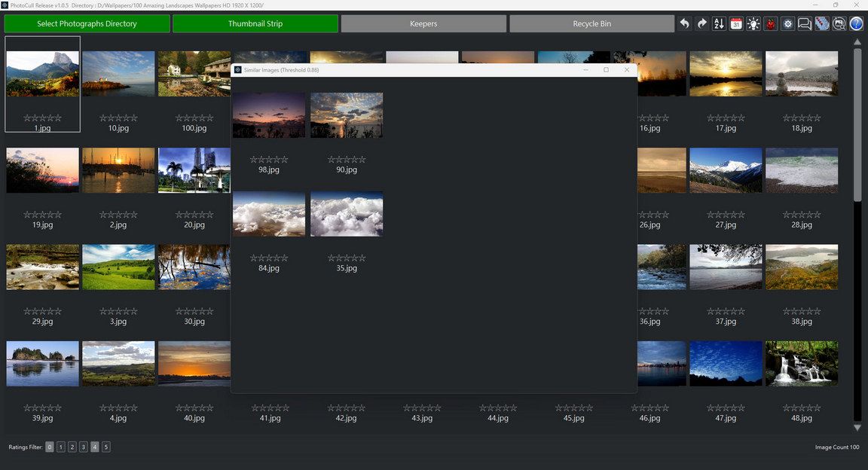Screen dimensions: 868x470
Task: Click the undo arrow icon
Action: point(684,24)
